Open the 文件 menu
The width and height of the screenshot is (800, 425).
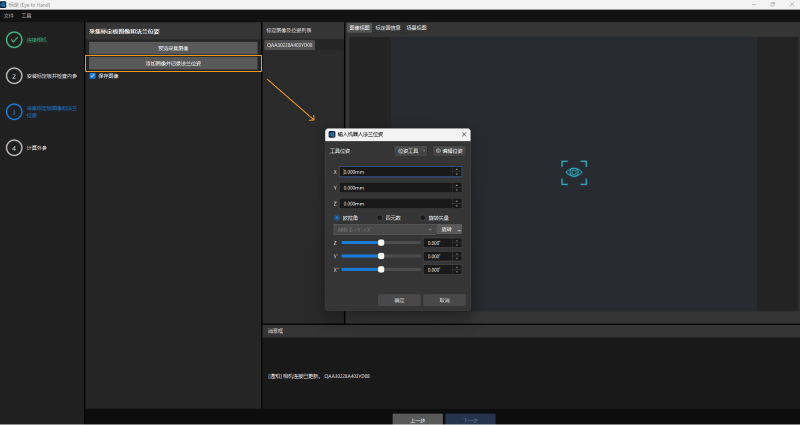tap(9, 17)
